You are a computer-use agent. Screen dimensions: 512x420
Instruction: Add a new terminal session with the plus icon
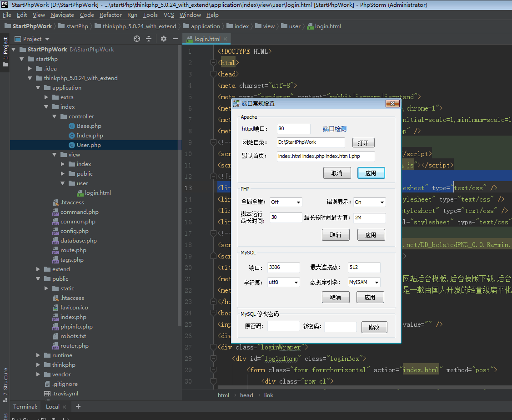(x=78, y=406)
